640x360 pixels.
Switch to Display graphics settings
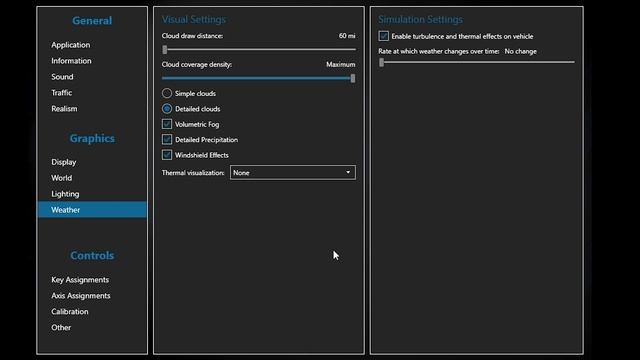coord(64,162)
